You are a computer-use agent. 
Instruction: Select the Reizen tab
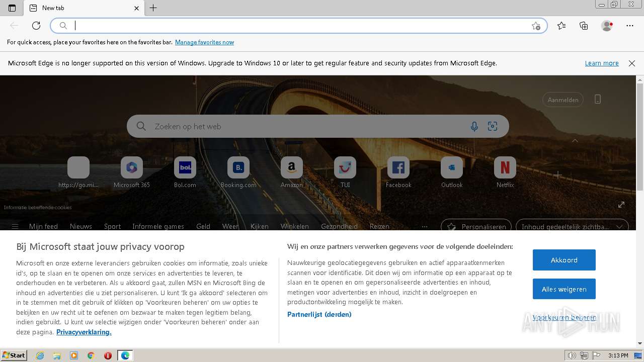(379, 226)
